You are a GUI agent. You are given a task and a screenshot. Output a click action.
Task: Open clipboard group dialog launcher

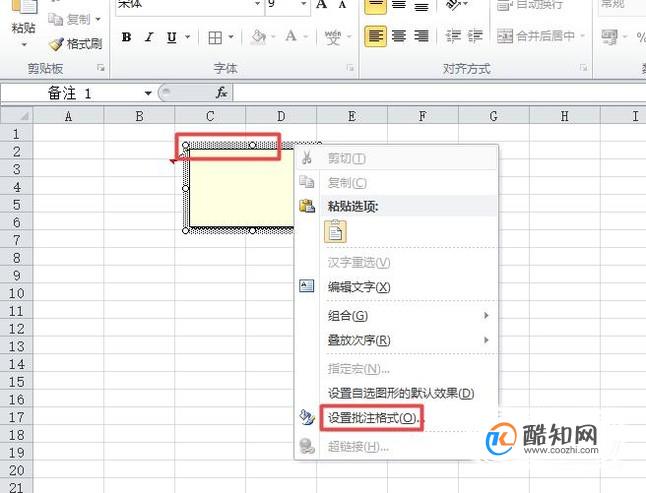tap(101, 68)
